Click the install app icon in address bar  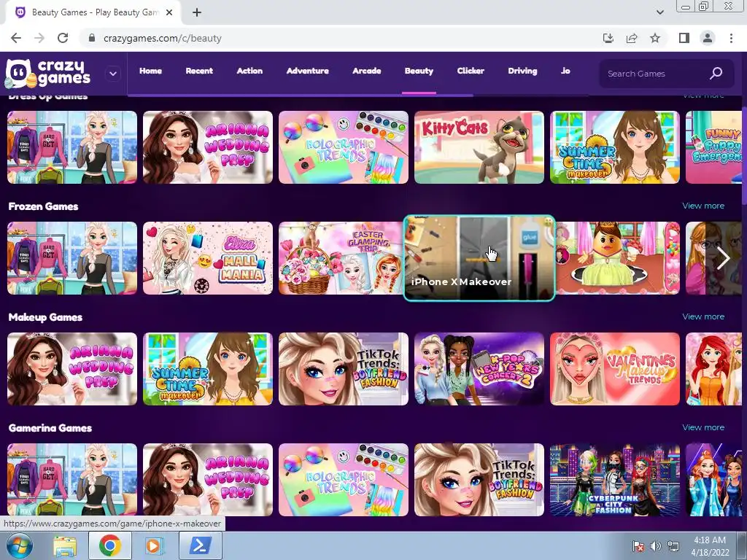pos(608,38)
